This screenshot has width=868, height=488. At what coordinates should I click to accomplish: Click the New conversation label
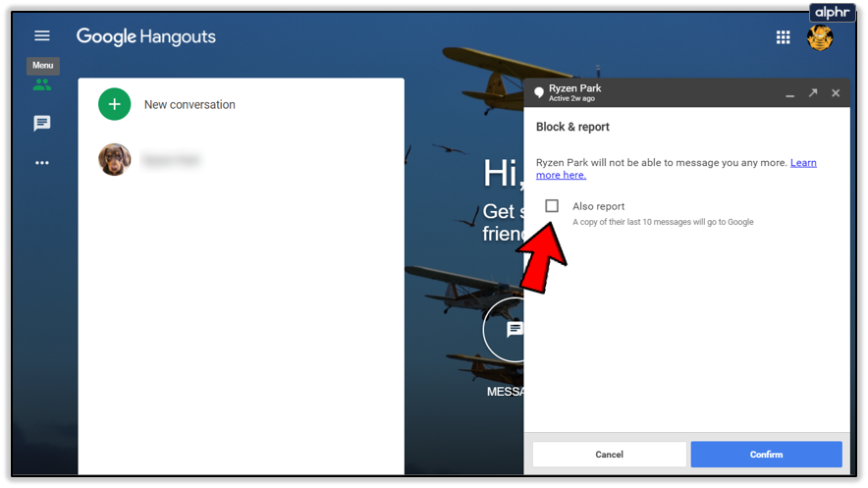[190, 104]
